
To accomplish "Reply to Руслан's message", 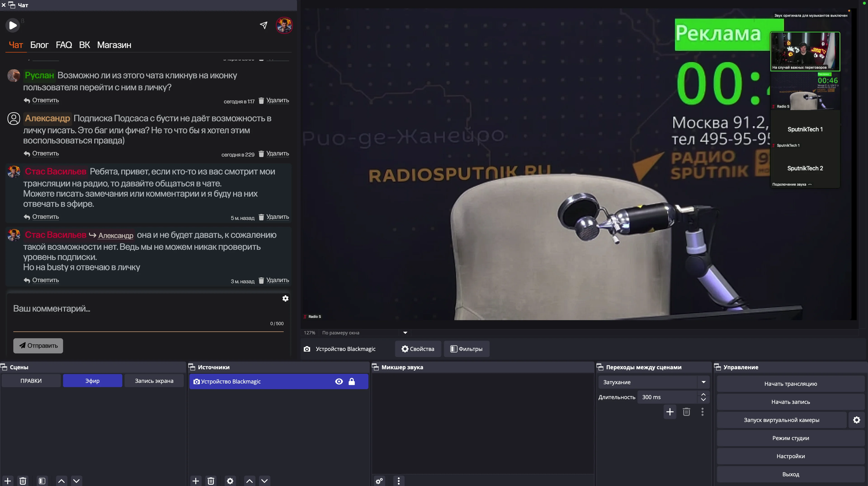I will [x=41, y=100].
